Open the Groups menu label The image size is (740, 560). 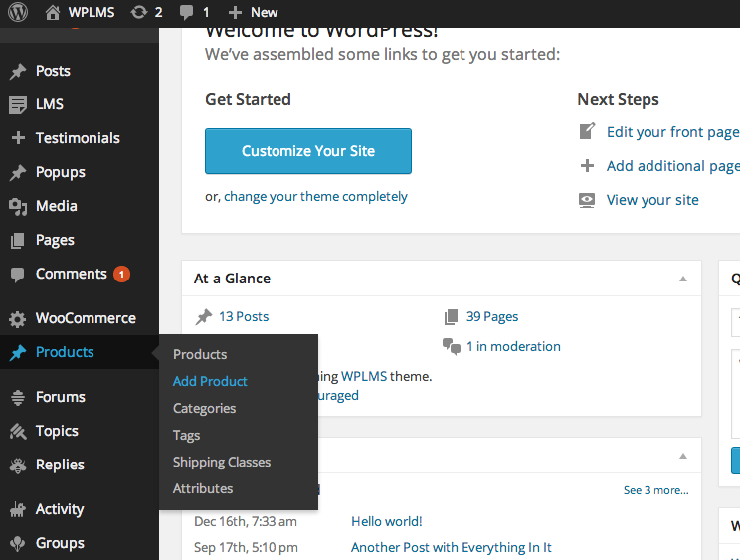point(60,543)
